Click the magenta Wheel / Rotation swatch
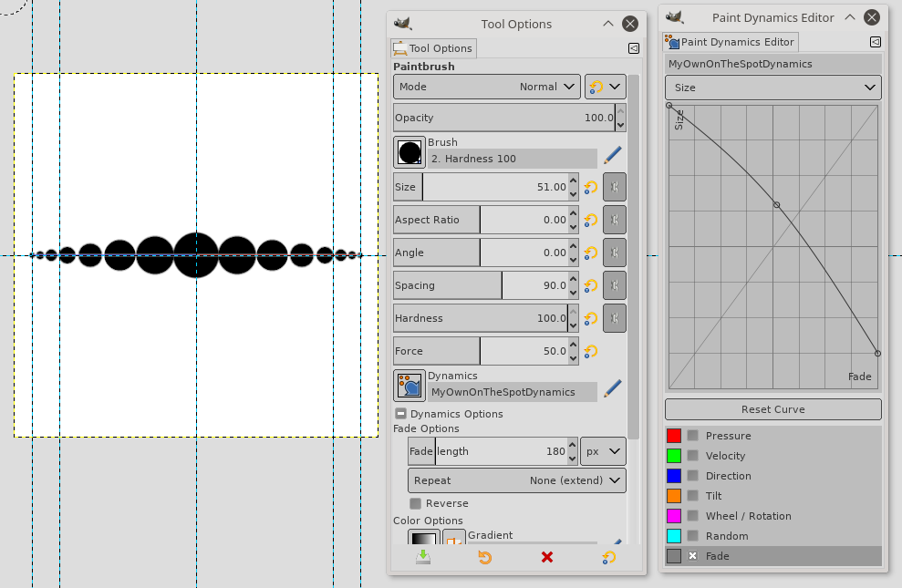Viewport: 902px width, 588px height. click(x=674, y=516)
